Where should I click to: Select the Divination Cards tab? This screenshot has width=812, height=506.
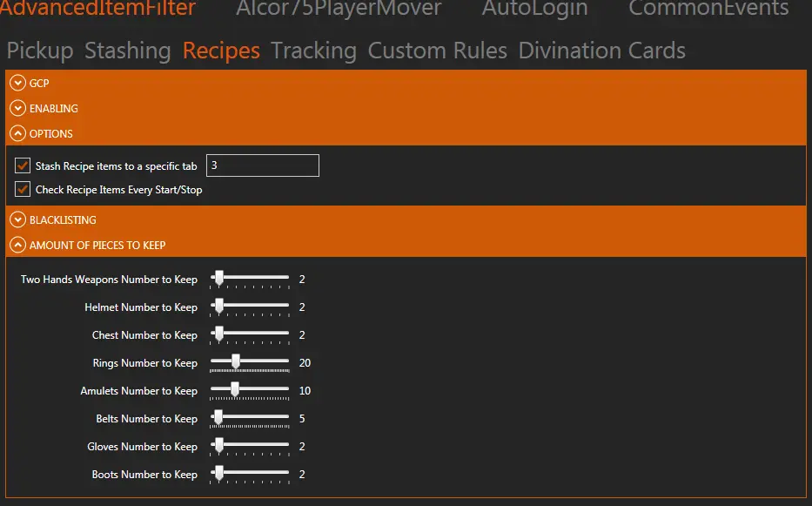[601, 51]
